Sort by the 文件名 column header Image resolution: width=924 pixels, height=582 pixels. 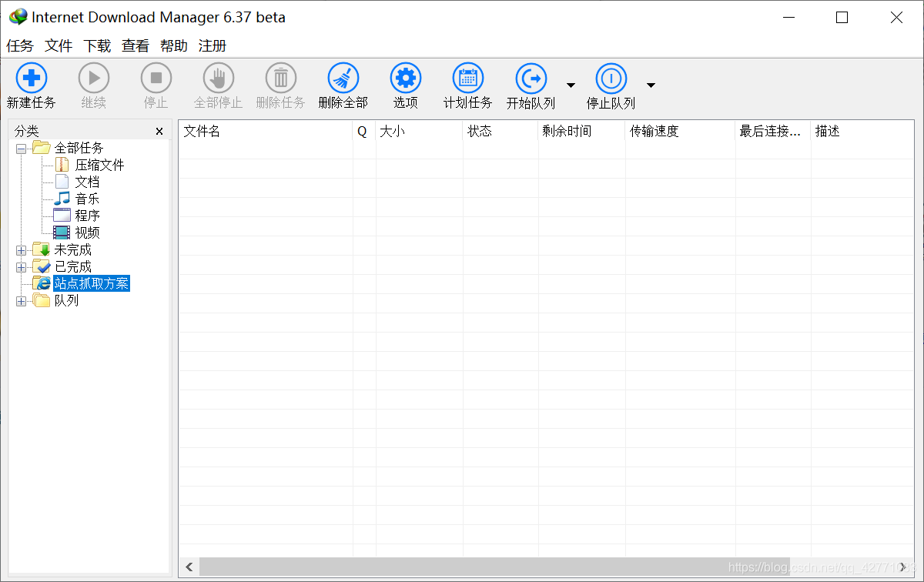(x=266, y=131)
